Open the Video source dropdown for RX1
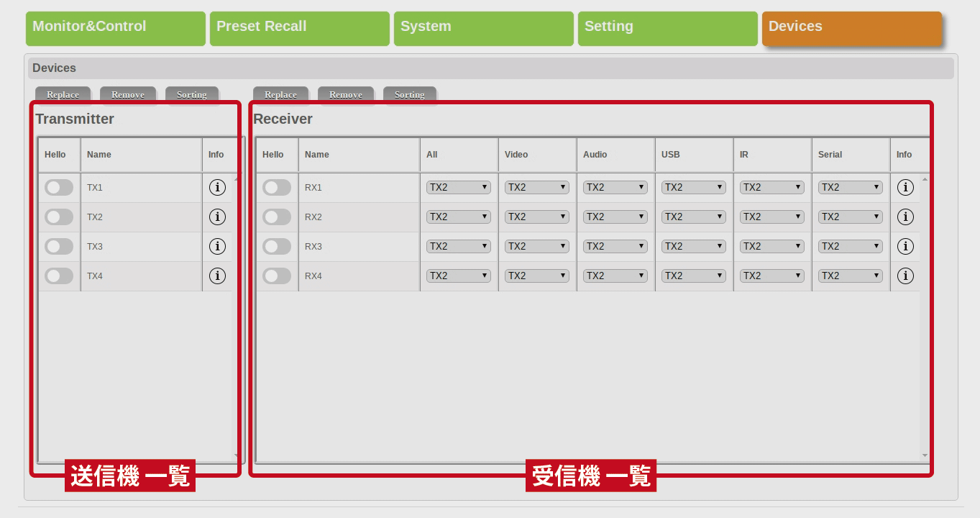 point(537,187)
